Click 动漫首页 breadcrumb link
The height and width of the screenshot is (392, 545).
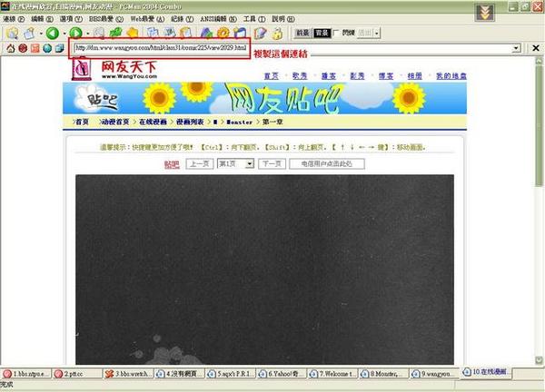tap(116, 122)
